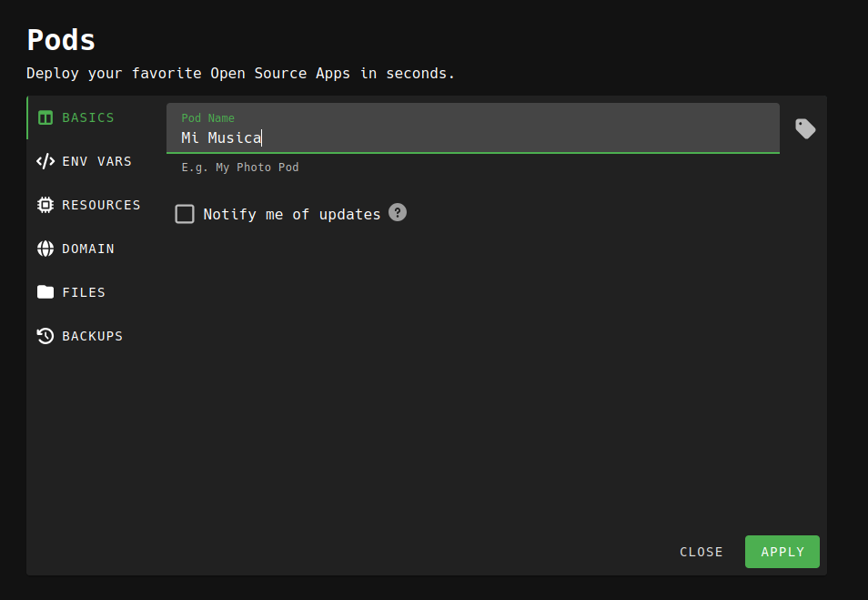Open the question mark help for update notifications

398,212
